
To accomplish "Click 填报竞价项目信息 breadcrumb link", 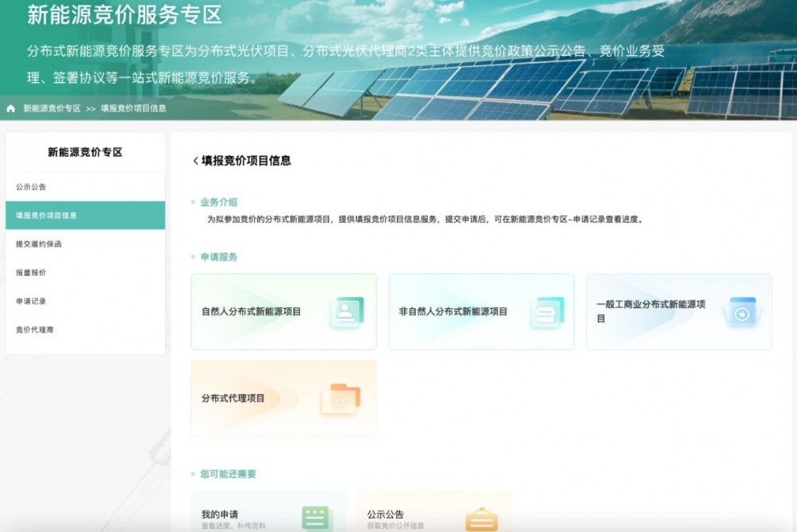I will click(133, 108).
